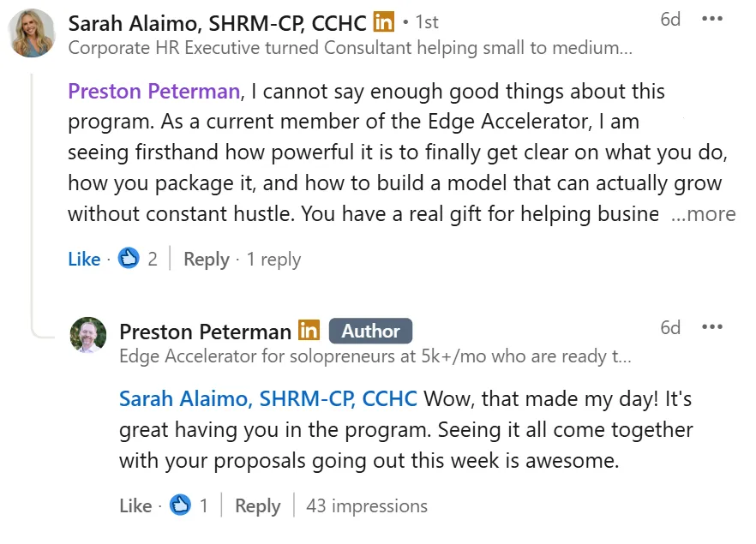
Task: Open options menu on Sarah's comment
Action: [711, 19]
